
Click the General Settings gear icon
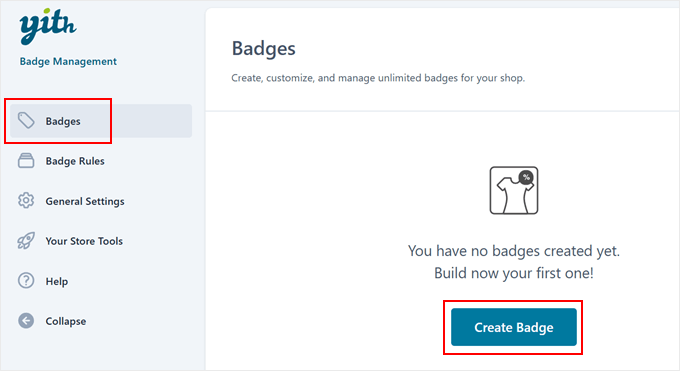coord(26,200)
